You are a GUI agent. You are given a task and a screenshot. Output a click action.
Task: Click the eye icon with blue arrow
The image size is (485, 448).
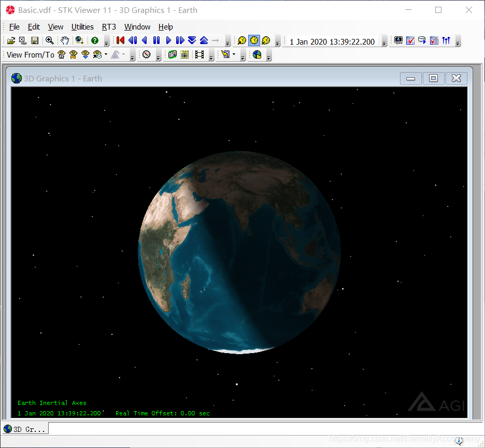(x=85, y=55)
